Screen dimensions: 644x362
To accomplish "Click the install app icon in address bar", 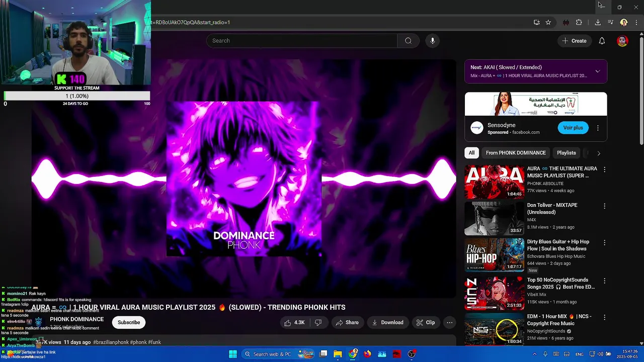I will tap(537, 22).
